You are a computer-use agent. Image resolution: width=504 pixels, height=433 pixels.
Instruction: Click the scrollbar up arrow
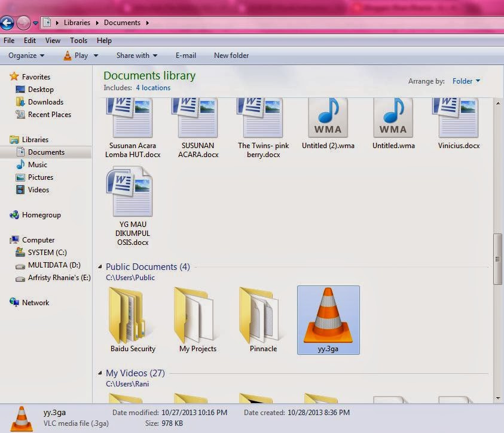tap(498, 103)
